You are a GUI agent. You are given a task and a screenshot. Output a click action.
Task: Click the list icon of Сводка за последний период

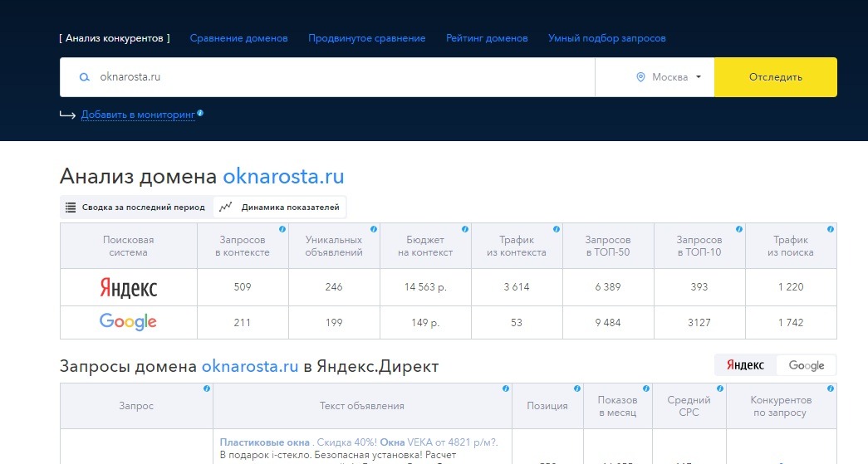(71, 208)
